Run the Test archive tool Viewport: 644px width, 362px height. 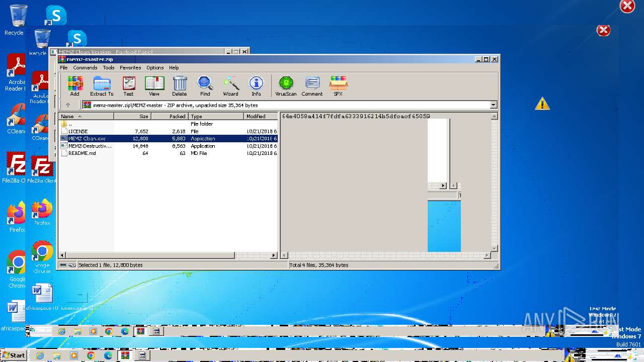tap(129, 85)
